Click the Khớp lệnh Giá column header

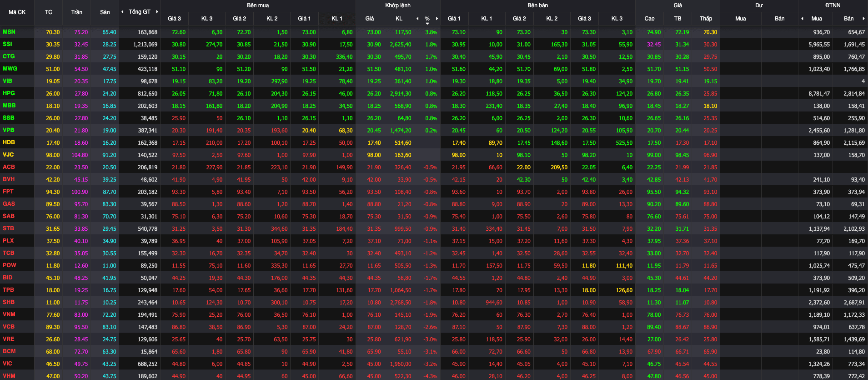tap(370, 19)
